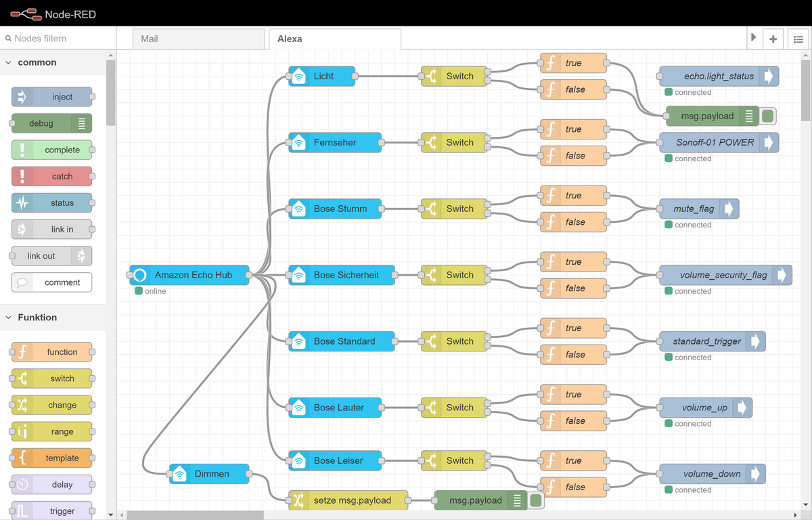This screenshot has height=520, width=812.
Task: Click connected status under volume_down
Action: (x=688, y=490)
